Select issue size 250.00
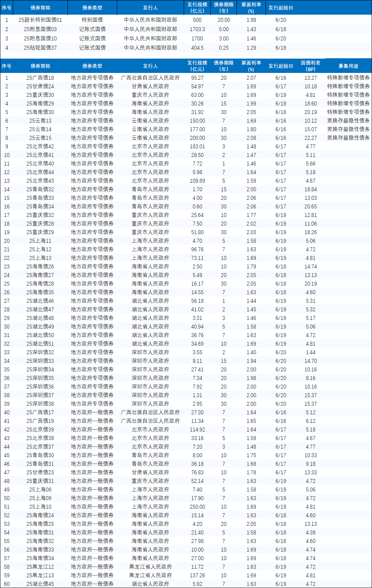Screen dimensions: 372x588 pos(197,507)
